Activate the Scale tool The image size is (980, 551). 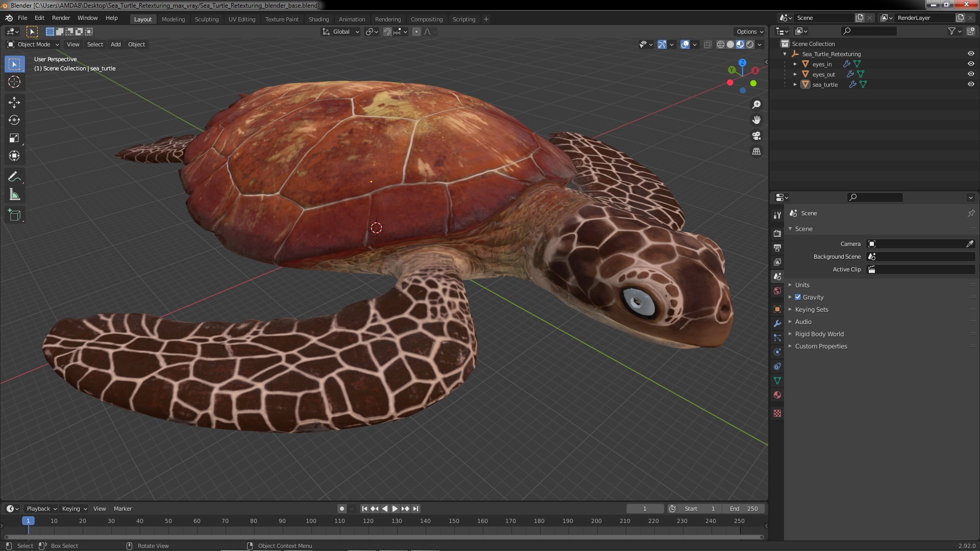pos(14,138)
